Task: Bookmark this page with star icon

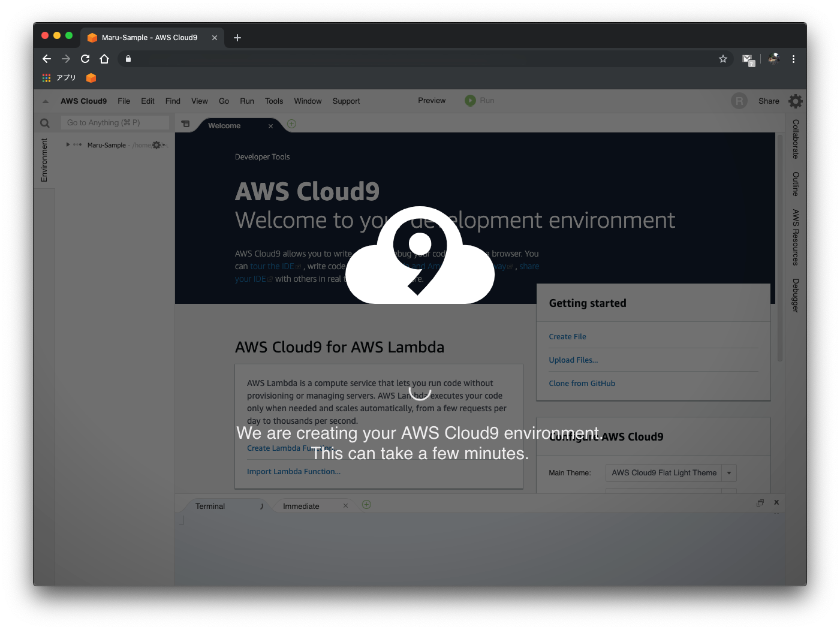Action: coord(723,59)
